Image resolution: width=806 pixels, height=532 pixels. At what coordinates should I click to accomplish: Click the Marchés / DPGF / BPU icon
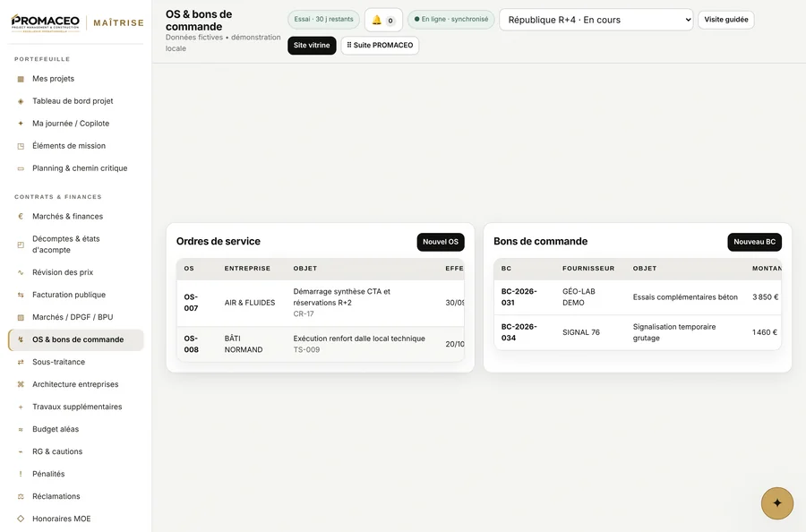[x=21, y=317]
